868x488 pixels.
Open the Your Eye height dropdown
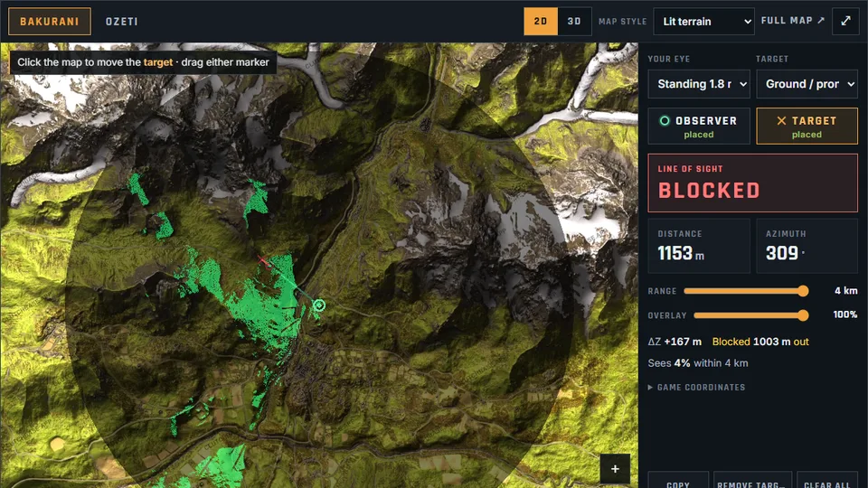tap(699, 84)
